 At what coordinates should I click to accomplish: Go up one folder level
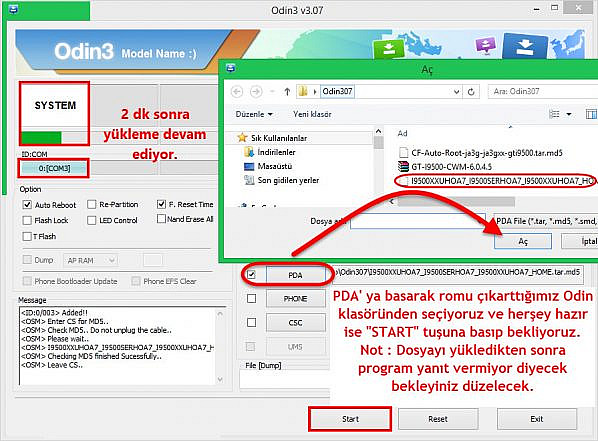(x=287, y=92)
